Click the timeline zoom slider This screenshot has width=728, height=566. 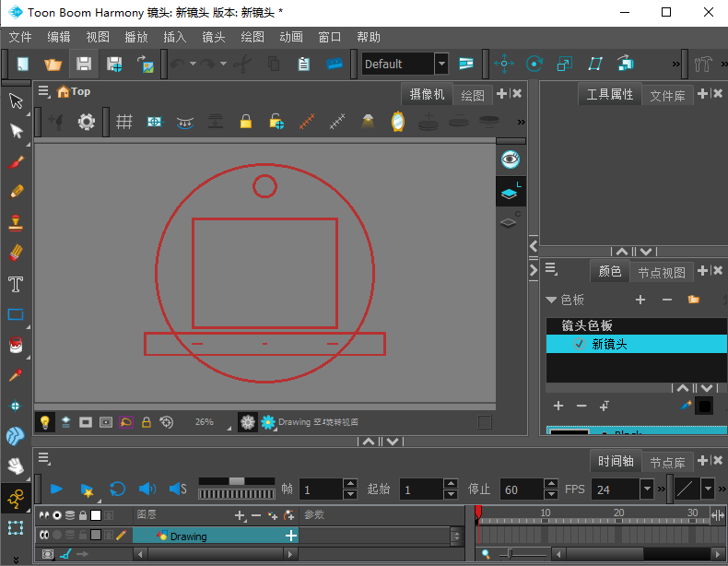tap(511, 553)
